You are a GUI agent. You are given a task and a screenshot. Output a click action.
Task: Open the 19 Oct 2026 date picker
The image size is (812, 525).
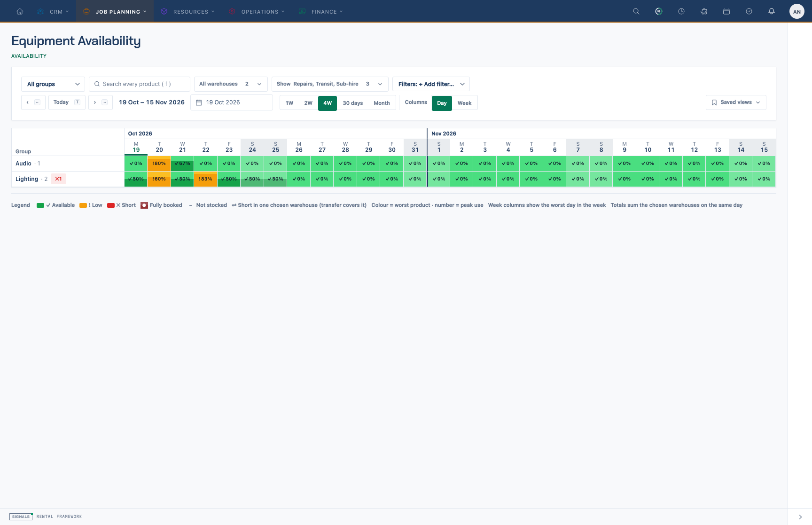232,102
